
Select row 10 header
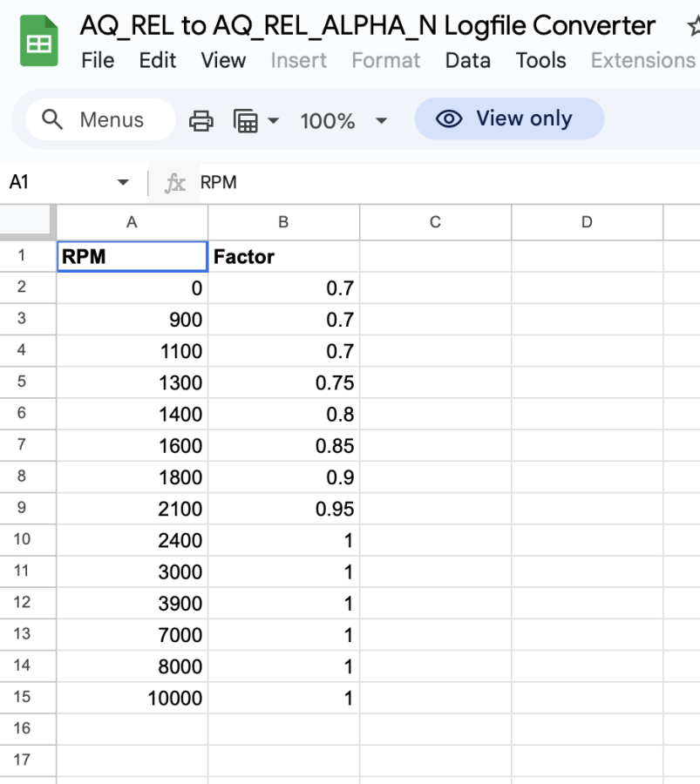coord(22,539)
